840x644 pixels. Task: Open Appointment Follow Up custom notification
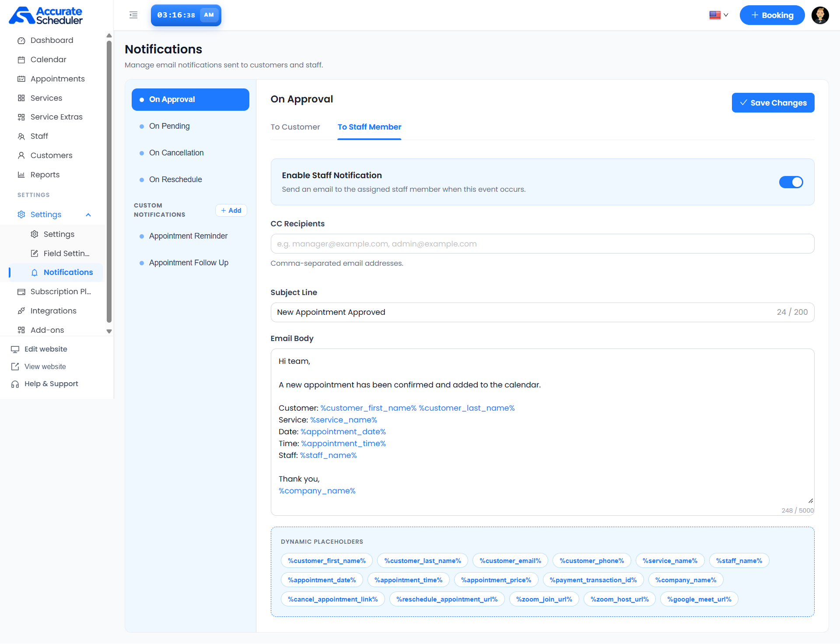(x=190, y=263)
